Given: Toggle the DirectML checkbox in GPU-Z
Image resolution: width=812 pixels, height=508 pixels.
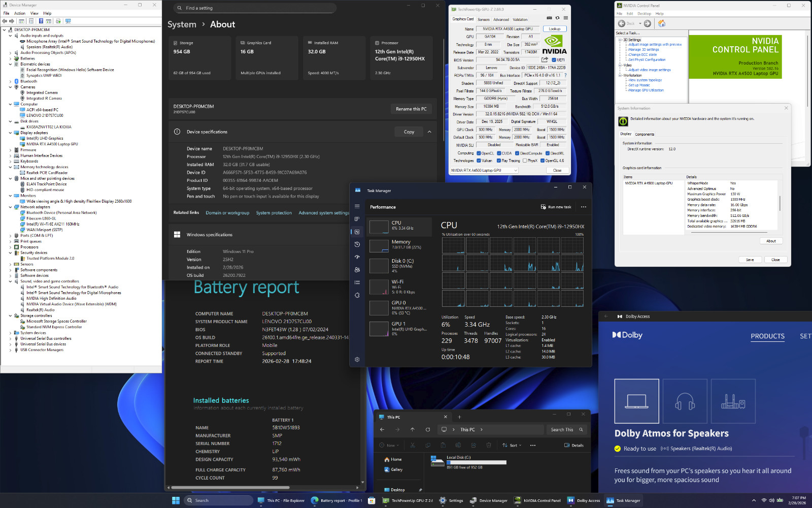Looking at the screenshot, I should point(548,153).
